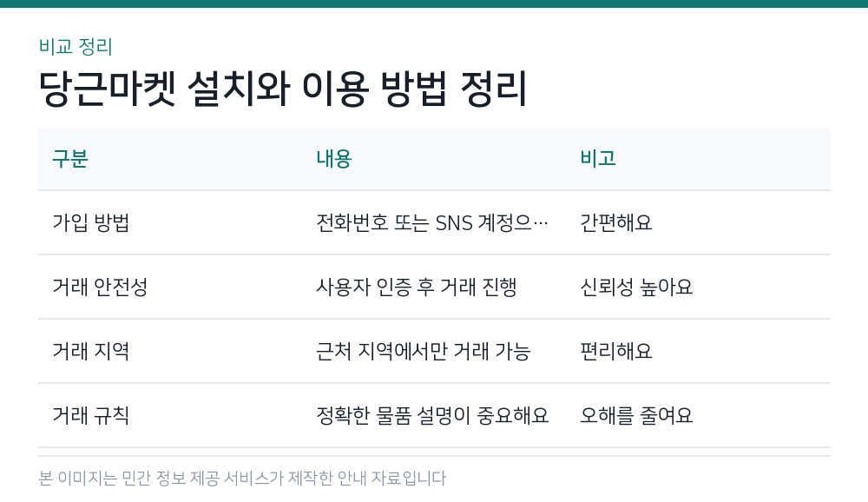Click the '거래 지역' cell

(91, 351)
